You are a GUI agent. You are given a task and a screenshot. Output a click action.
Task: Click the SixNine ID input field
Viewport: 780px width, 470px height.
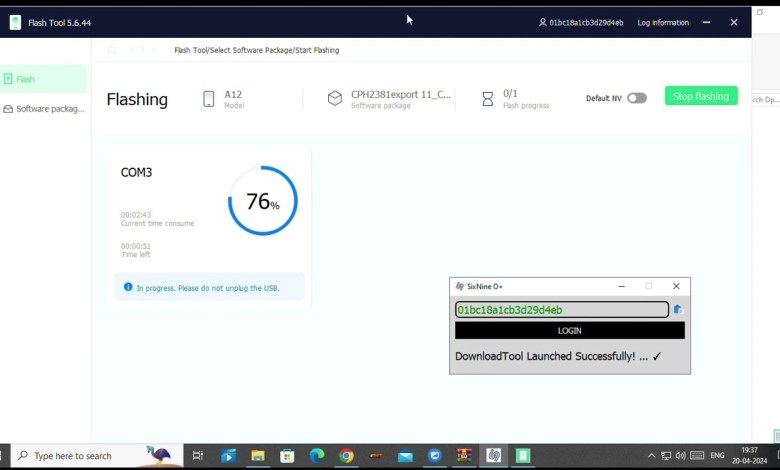coord(561,310)
